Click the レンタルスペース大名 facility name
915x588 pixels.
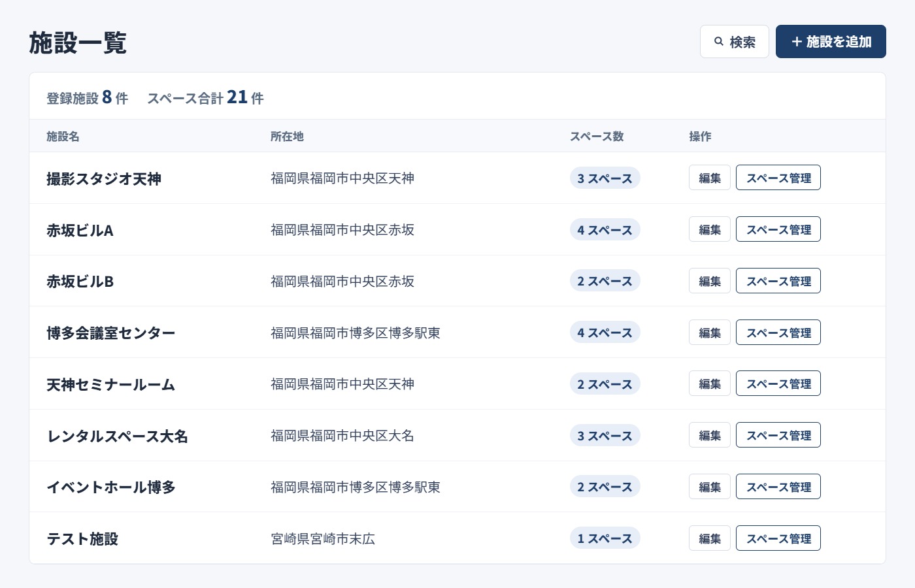coord(118,436)
